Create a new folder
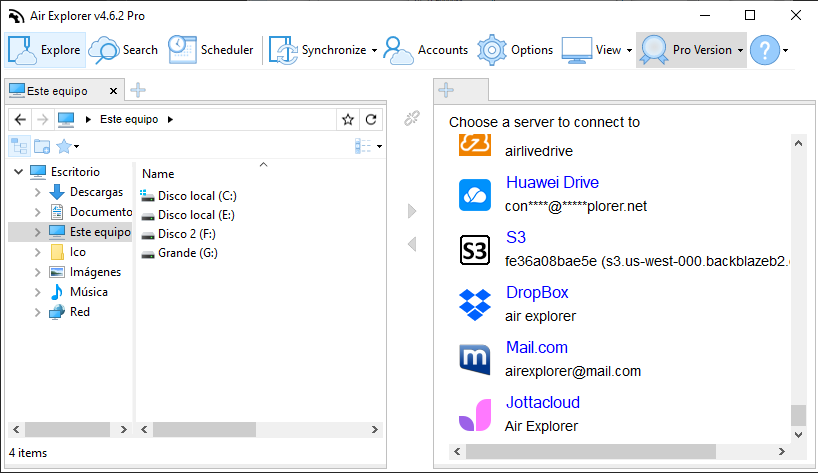The image size is (818, 473). tap(42, 147)
